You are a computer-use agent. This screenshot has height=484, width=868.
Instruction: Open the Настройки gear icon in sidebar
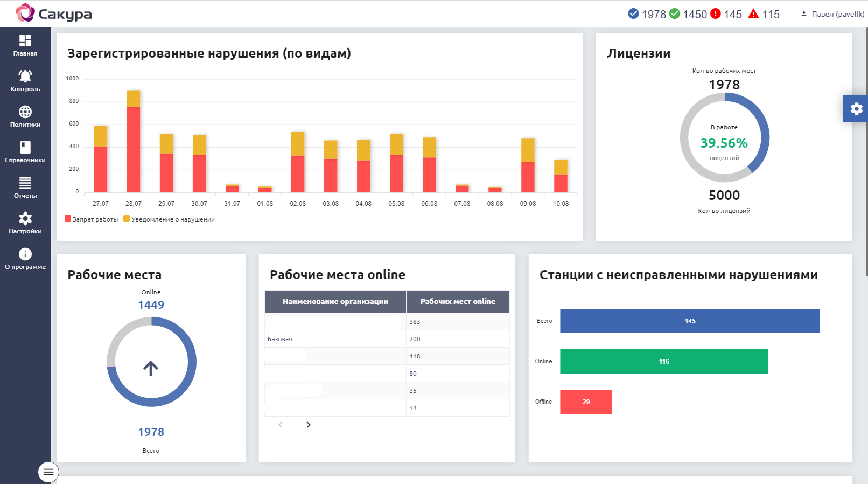tap(25, 218)
